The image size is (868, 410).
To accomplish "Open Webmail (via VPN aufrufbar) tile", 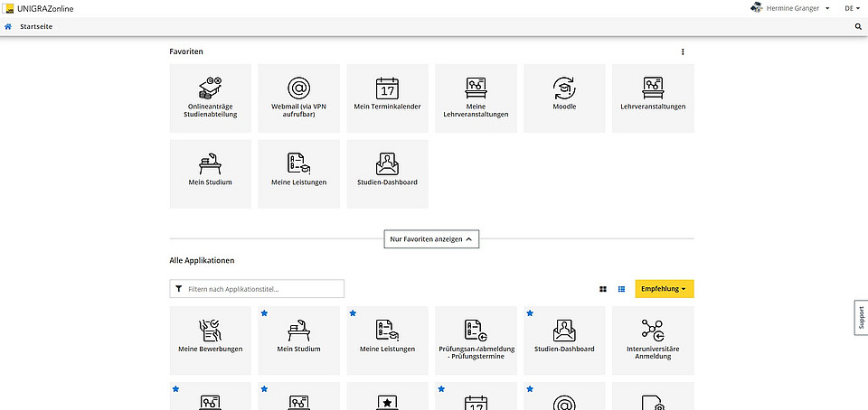I will coord(299,98).
